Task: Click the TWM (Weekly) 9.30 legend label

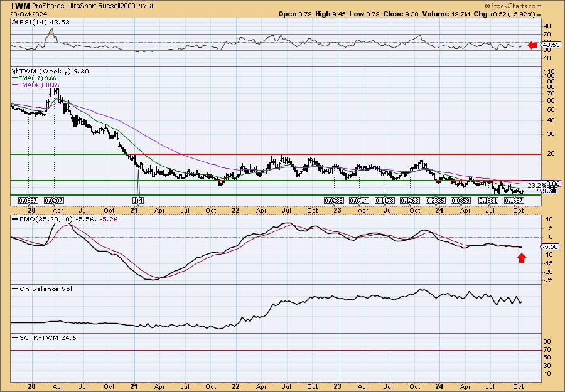Action: [x=53, y=72]
